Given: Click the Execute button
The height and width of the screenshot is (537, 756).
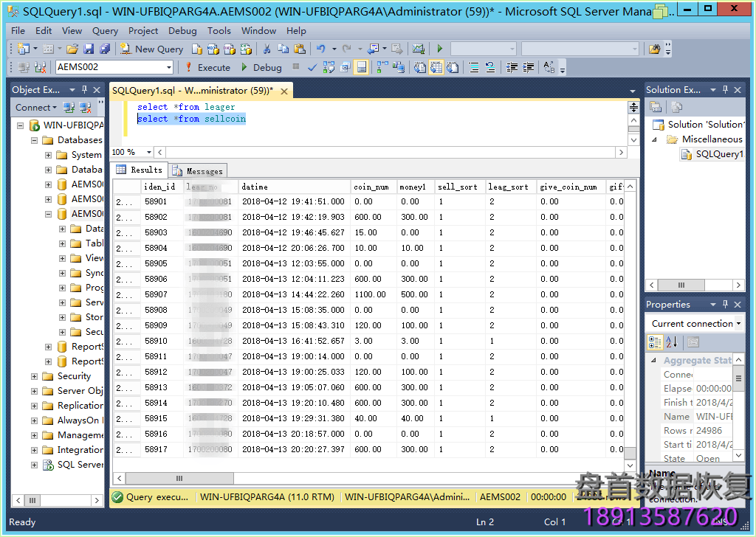Looking at the screenshot, I should 207,67.
